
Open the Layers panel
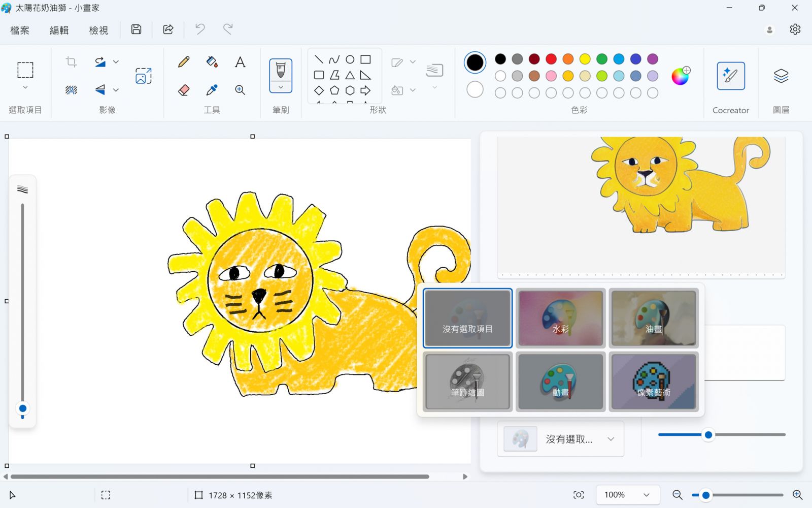click(x=781, y=76)
